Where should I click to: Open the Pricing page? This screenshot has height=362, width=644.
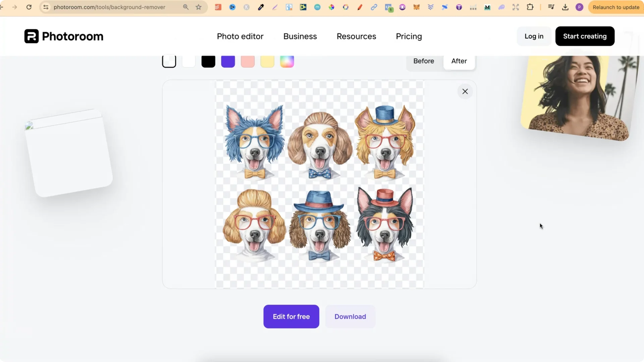409,36
